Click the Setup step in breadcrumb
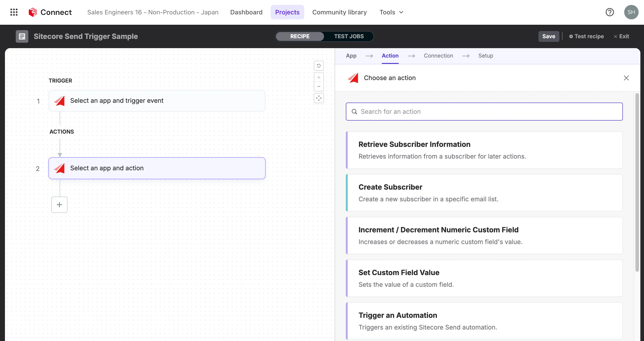 [x=486, y=56]
